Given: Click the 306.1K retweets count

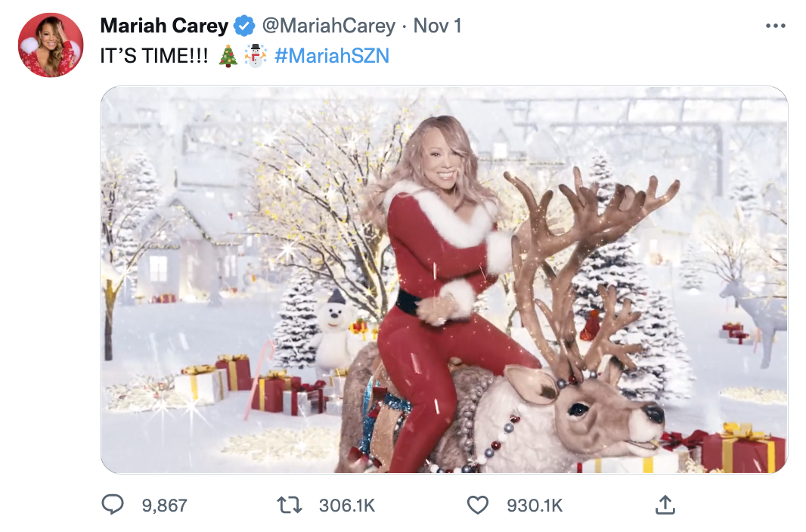Looking at the screenshot, I should click(x=347, y=506).
